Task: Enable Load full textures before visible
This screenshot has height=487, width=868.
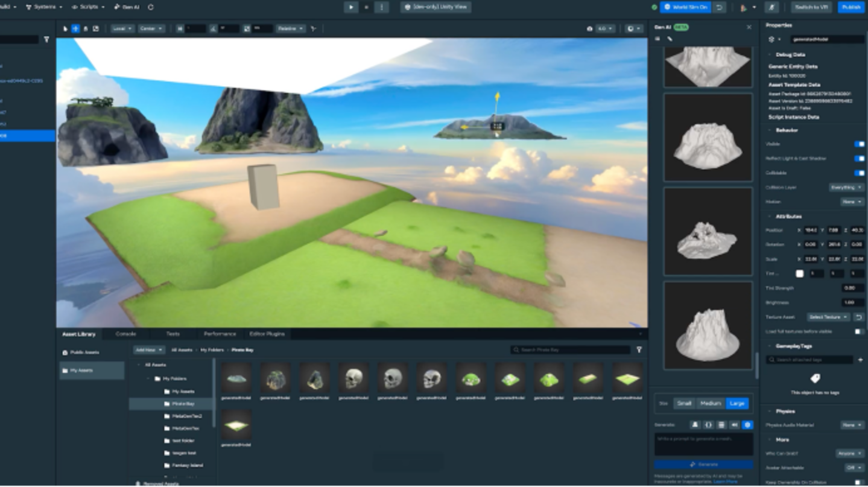Action: [859, 331]
